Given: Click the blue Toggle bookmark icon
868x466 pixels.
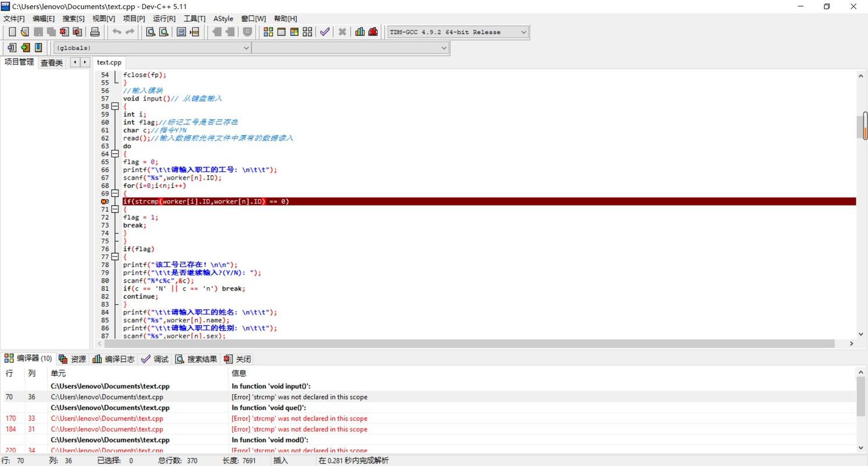Looking at the screenshot, I should coord(38,48).
